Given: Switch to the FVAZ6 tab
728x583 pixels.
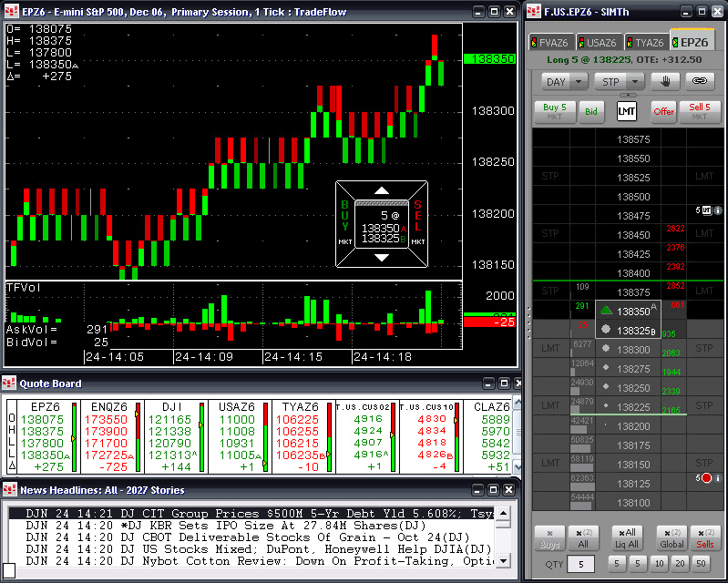Looking at the screenshot, I should pyautogui.click(x=551, y=43).
